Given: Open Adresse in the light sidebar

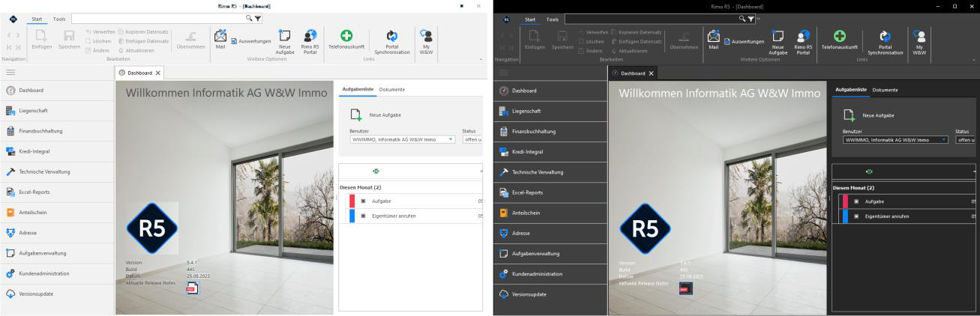Looking at the screenshot, I should coord(57,233).
